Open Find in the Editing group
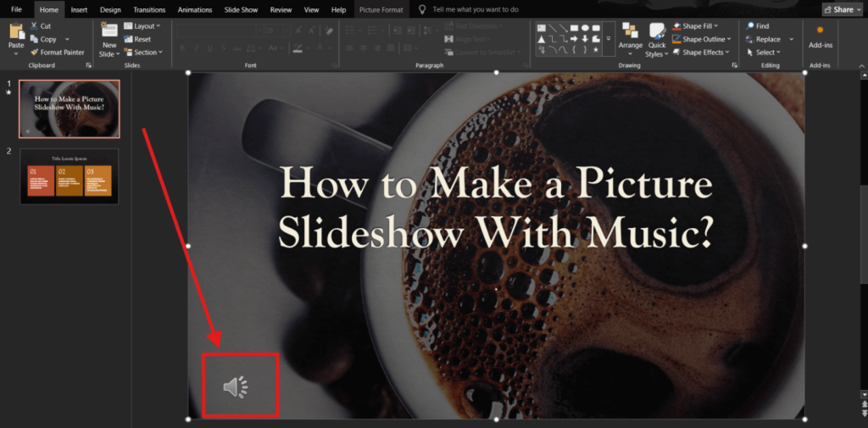 (x=757, y=26)
